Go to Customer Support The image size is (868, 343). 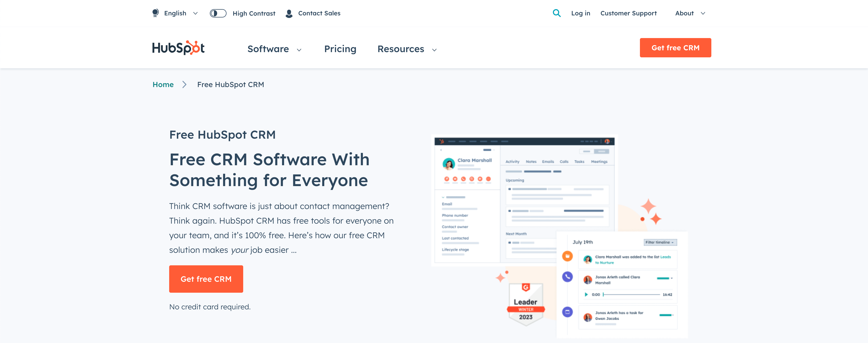point(628,13)
